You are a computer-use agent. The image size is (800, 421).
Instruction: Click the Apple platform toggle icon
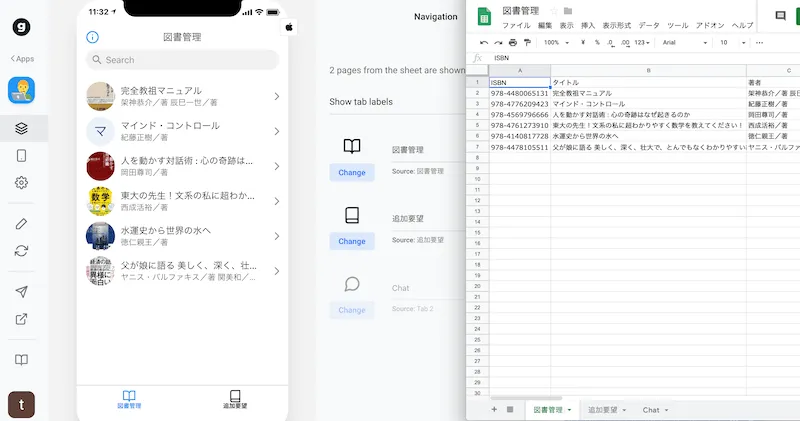pos(289,27)
